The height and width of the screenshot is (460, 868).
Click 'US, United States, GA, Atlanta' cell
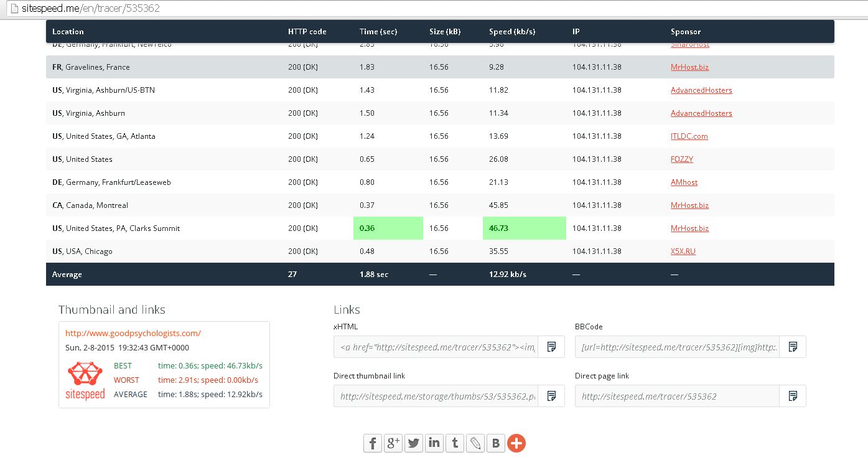coord(104,136)
